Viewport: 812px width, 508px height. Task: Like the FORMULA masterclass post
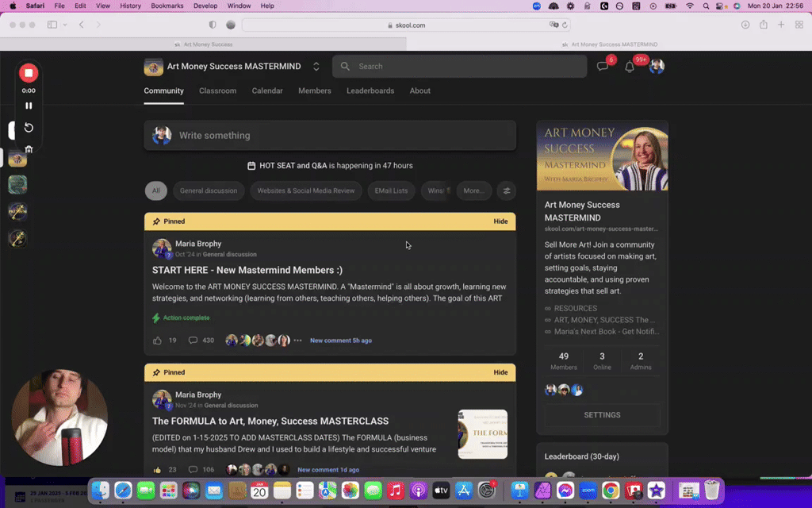click(158, 470)
